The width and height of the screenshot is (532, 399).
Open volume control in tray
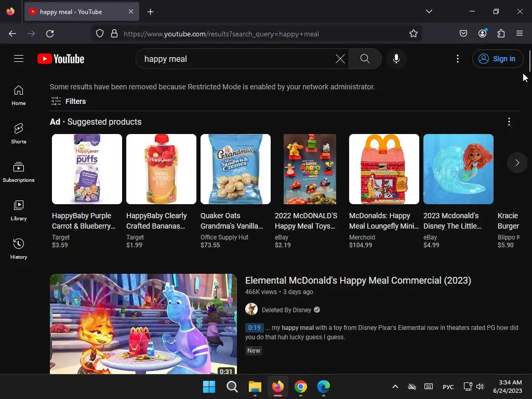tap(480, 387)
